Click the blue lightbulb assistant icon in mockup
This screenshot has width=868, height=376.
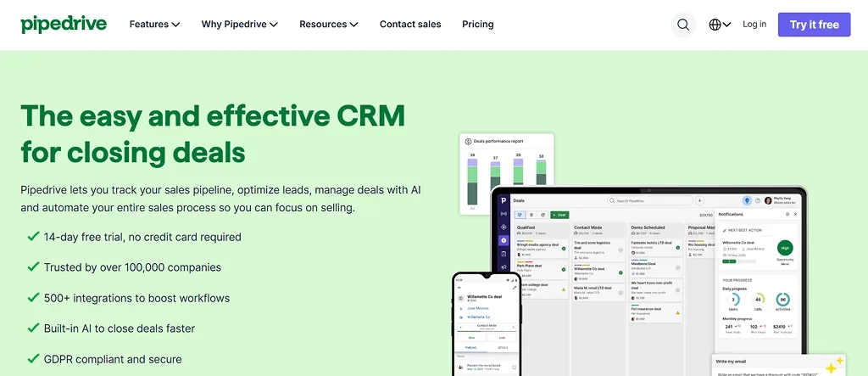pyautogui.click(x=747, y=201)
